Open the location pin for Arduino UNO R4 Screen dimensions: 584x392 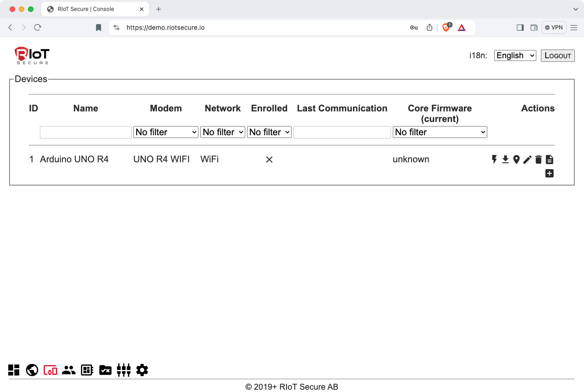[516, 160]
